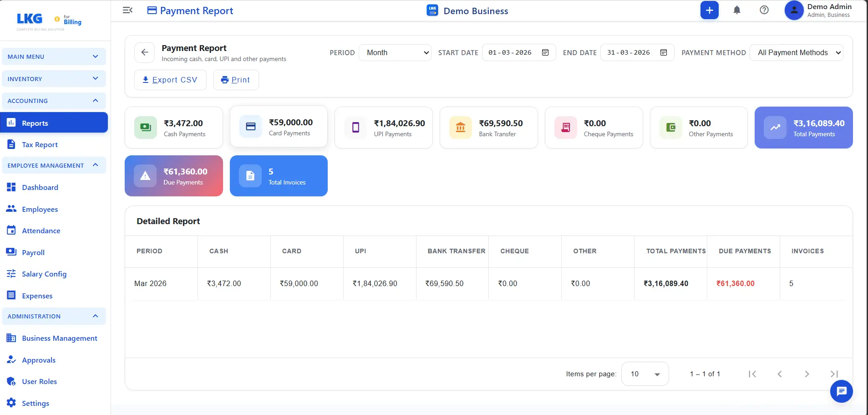Viewport: 868px width, 415px height.
Task: Open Reports in sidebar
Action: [x=54, y=123]
